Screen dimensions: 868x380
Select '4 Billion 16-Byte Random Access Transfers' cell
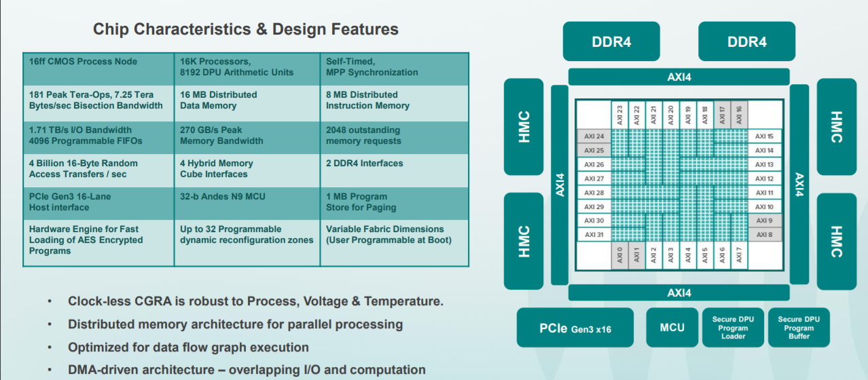[x=98, y=170]
